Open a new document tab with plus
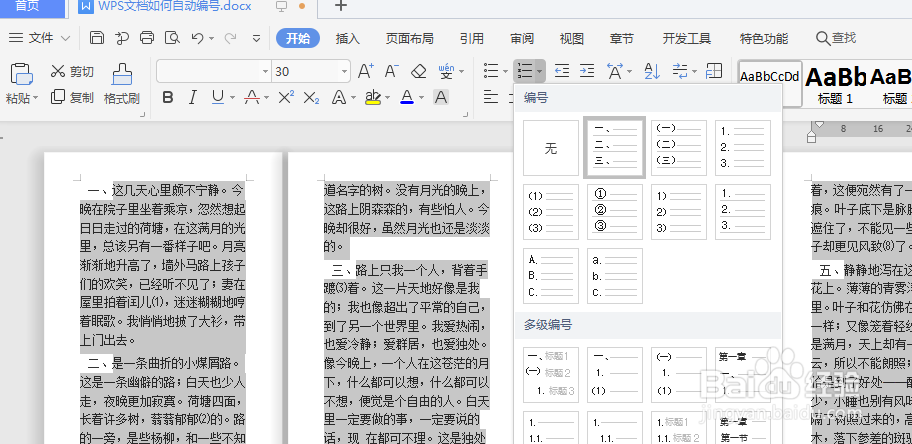The image size is (912, 444). [341, 6]
